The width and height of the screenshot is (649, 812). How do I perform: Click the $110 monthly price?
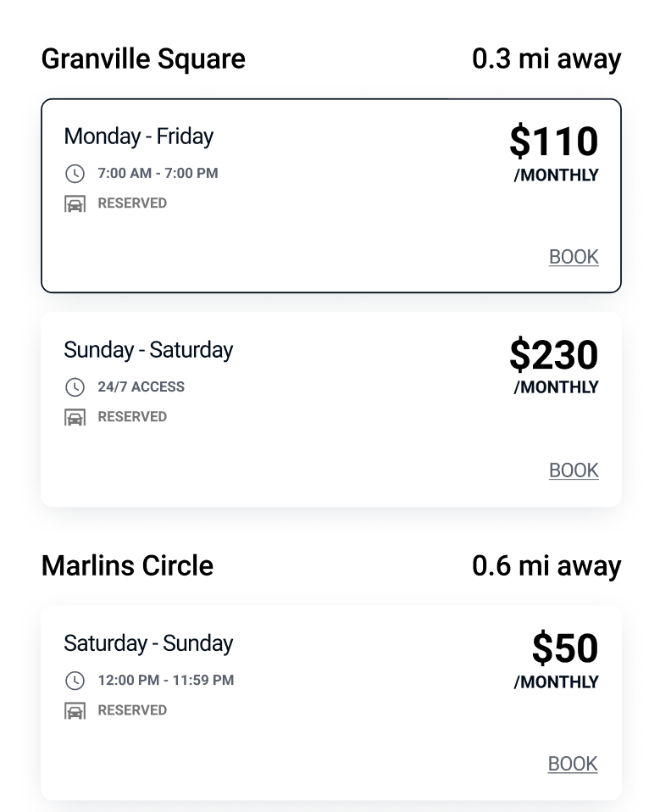(x=554, y=153)
